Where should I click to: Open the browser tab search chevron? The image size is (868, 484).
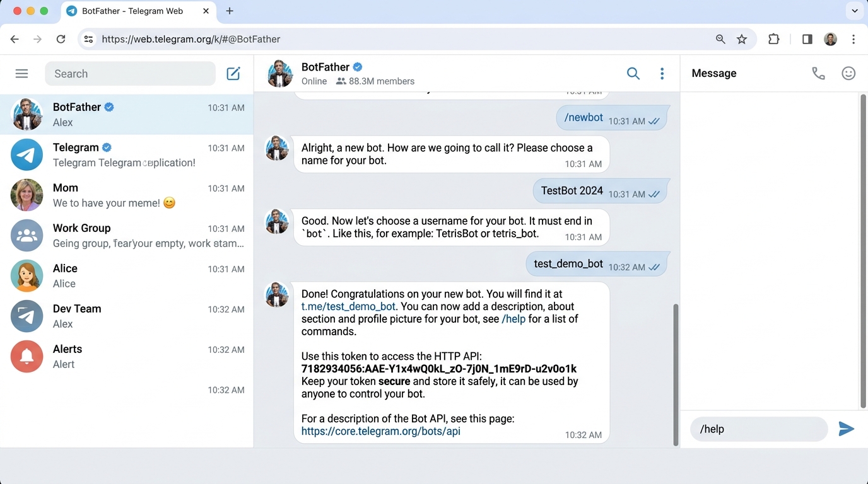[x=855, y=11]
